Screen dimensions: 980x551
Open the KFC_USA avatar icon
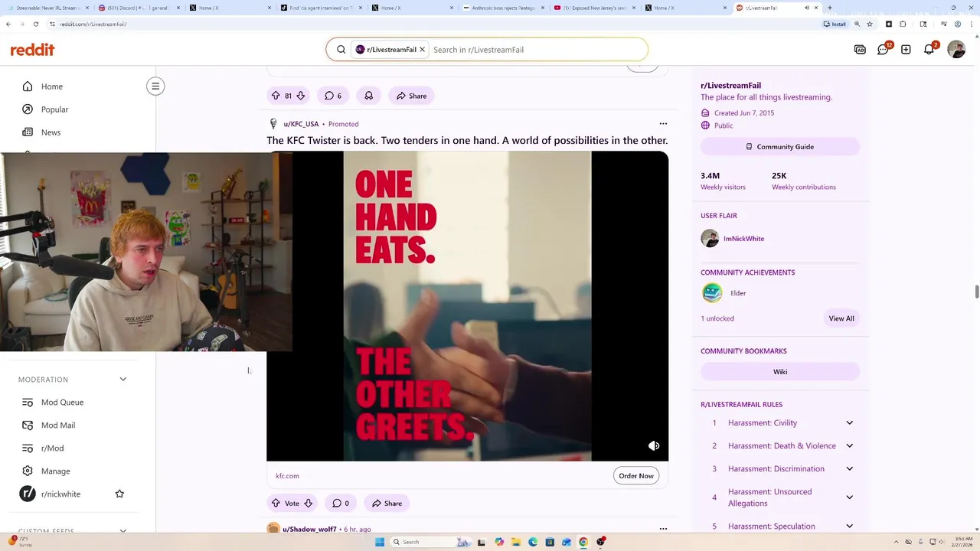(273, 124)
